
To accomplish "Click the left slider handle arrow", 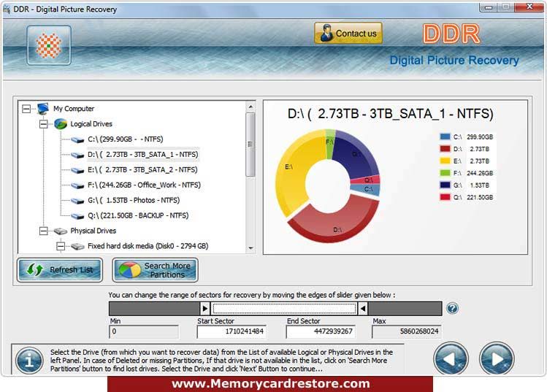I will pos(204,309).
